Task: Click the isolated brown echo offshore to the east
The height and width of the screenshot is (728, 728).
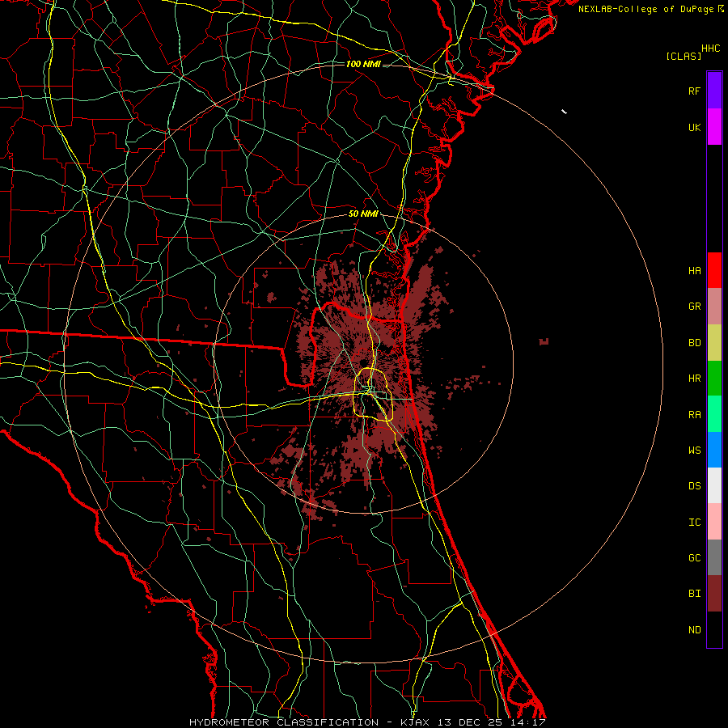Action: click(x=544, y=341)
